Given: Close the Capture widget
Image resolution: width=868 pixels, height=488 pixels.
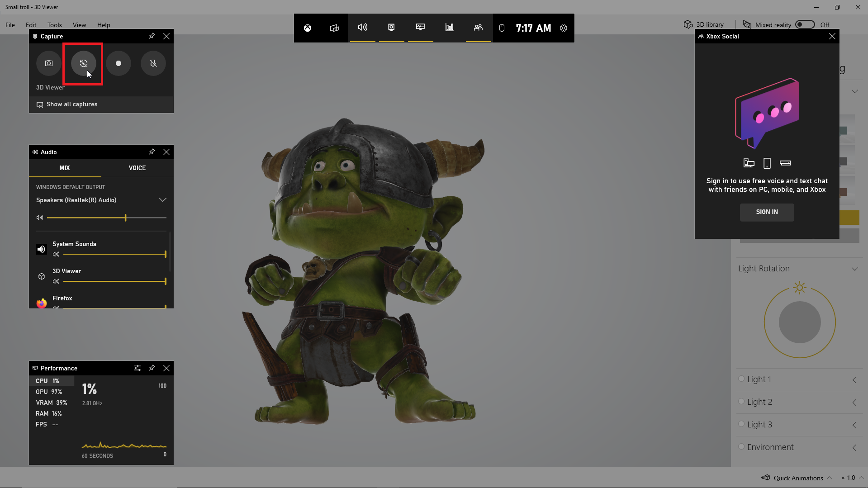Looking at the screenshot, I should pos(166,36).
